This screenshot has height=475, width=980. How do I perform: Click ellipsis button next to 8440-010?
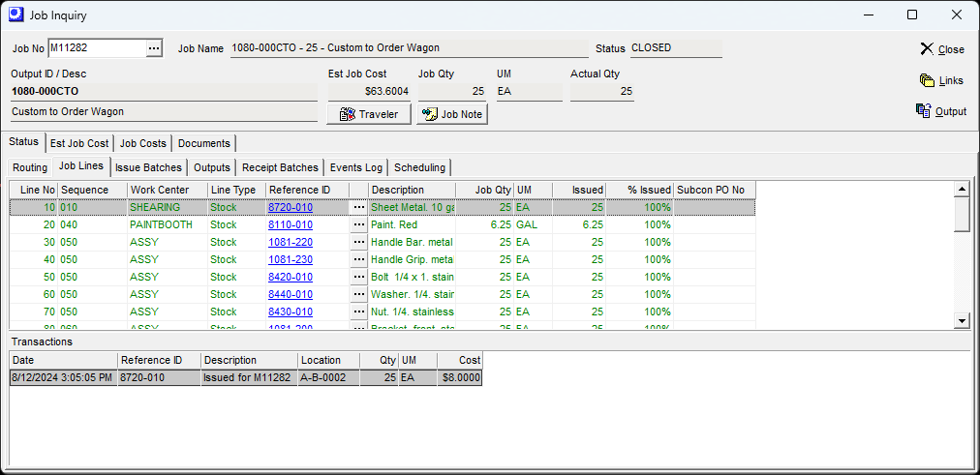[x=358, y=295]
